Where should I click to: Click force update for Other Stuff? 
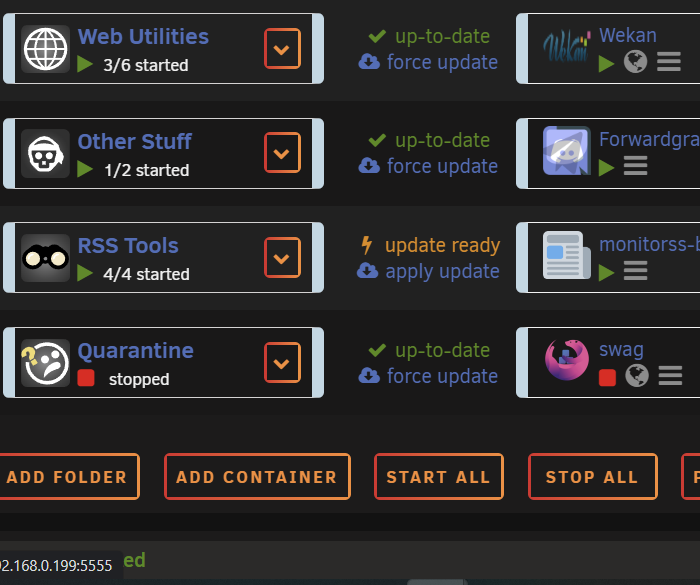click(442, 166)
